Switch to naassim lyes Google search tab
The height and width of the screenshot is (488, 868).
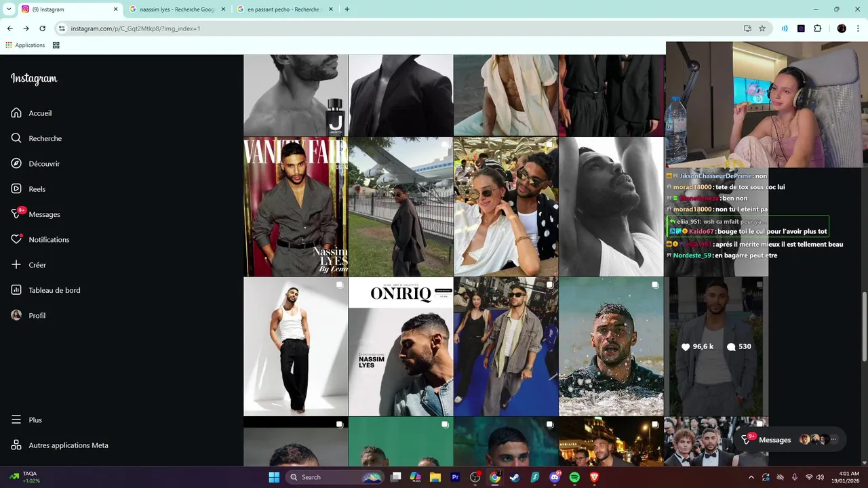pyautogui.click(x=177, y=9)
